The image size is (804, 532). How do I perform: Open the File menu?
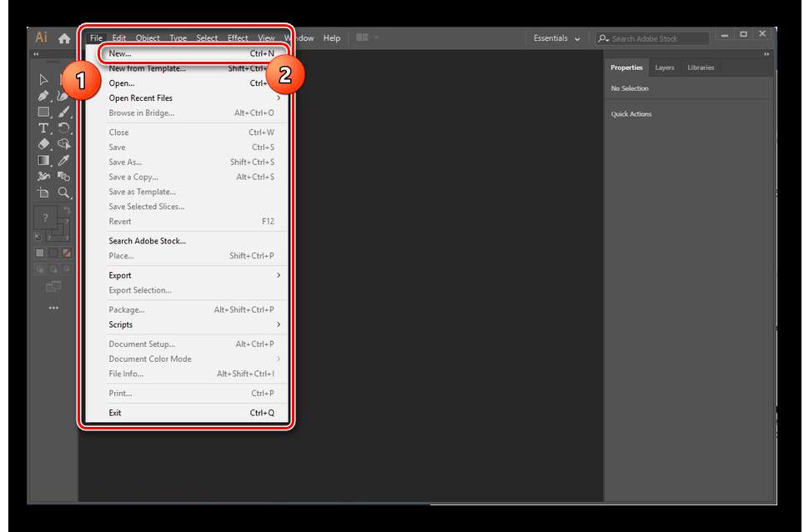96,38
